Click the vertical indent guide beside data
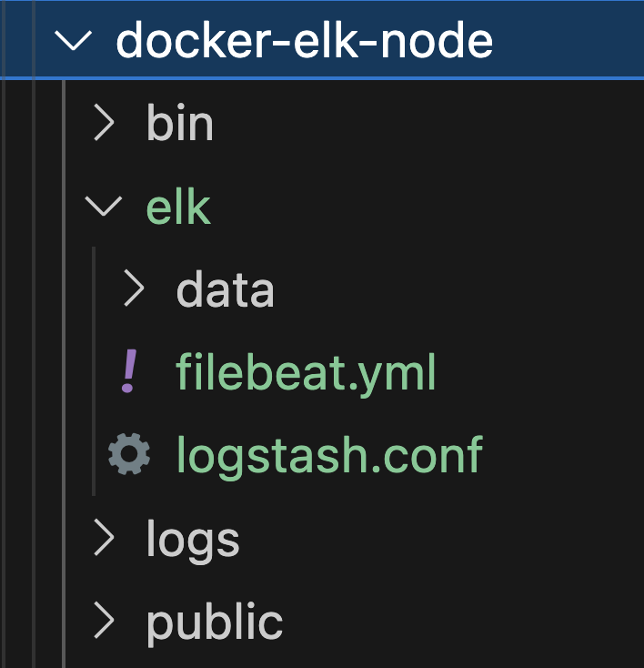 [94, 289]
